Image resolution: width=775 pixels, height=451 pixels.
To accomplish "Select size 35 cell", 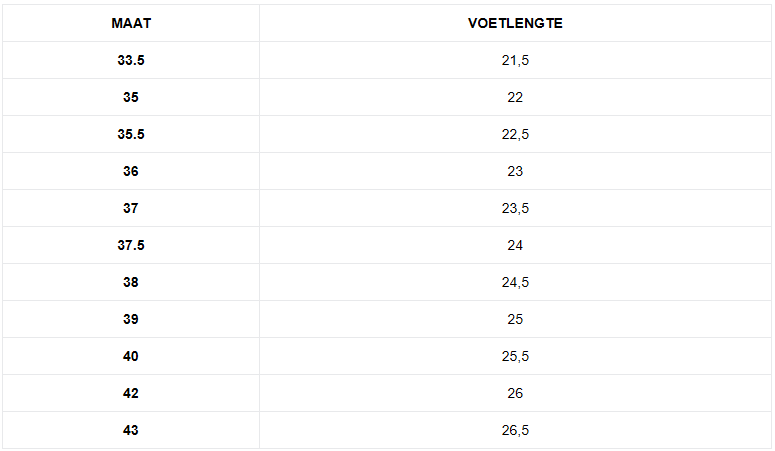I will pyautogui.click(x=131, y=97).
